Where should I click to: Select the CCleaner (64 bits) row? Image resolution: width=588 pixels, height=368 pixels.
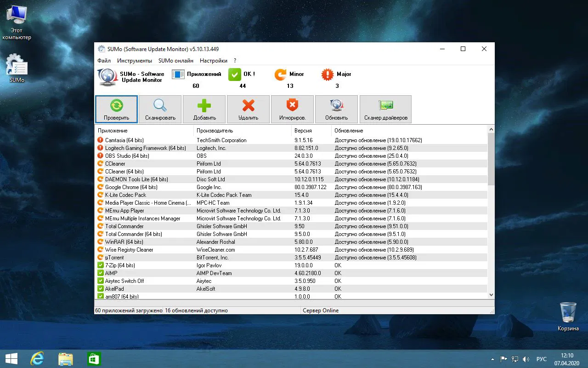[x=291, y=172]
